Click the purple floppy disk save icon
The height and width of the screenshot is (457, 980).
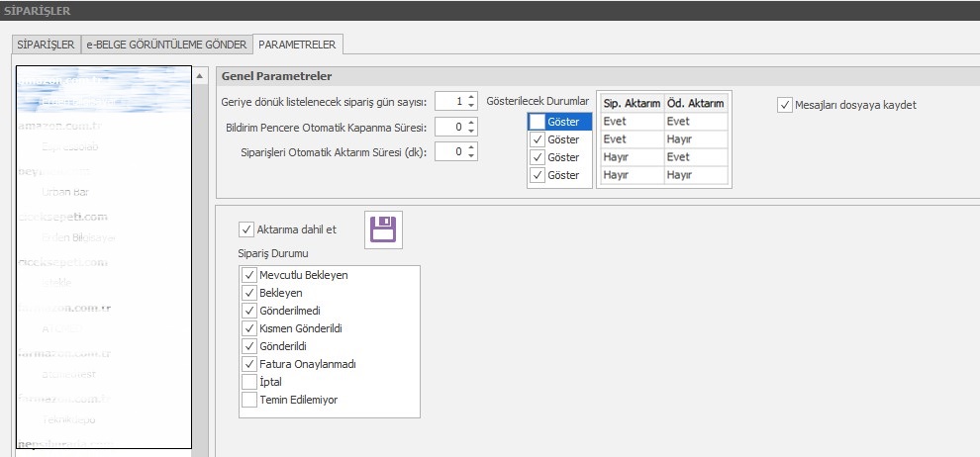point(382,229)
